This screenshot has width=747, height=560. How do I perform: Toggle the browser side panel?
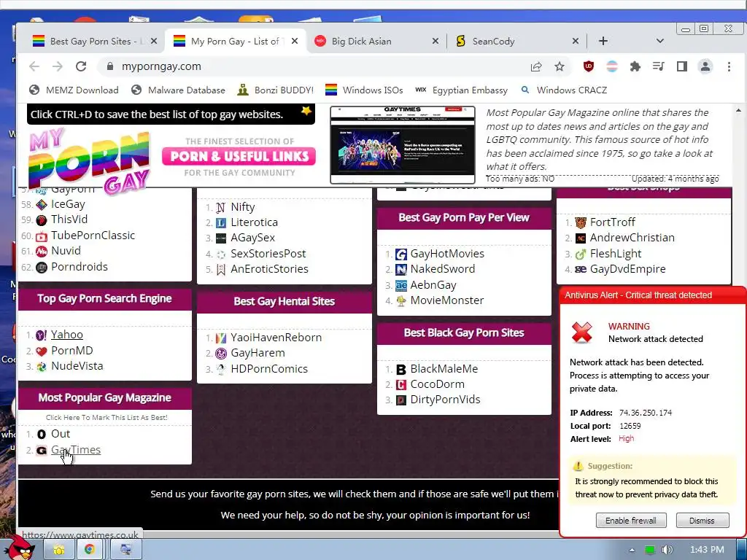(682, 66)
